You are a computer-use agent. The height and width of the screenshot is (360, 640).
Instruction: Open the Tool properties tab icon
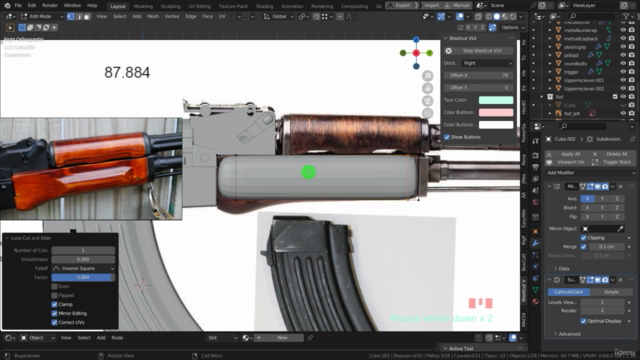535,141
